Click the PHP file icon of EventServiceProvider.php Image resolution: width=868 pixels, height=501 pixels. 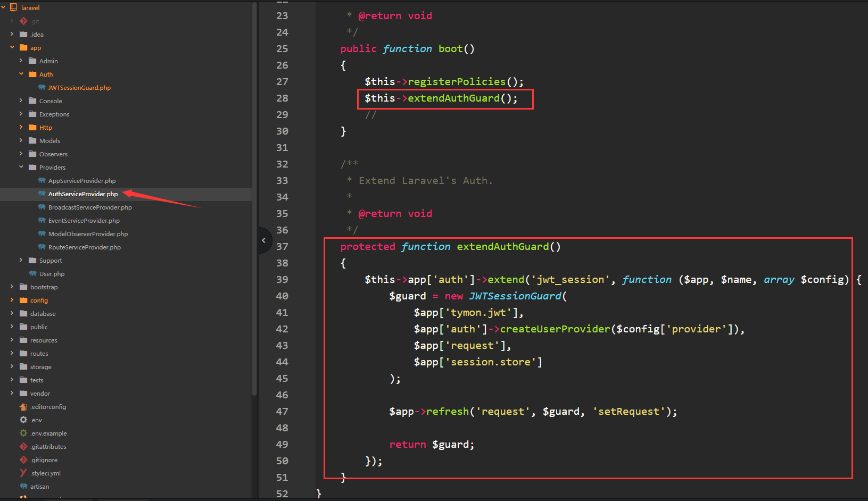click(x=42, y=220)
